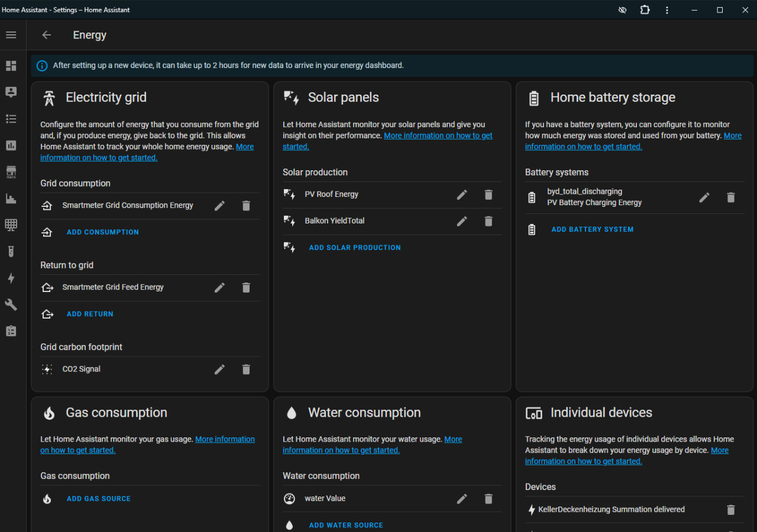Click Add Solar Production button

click(x=355, y=248)
